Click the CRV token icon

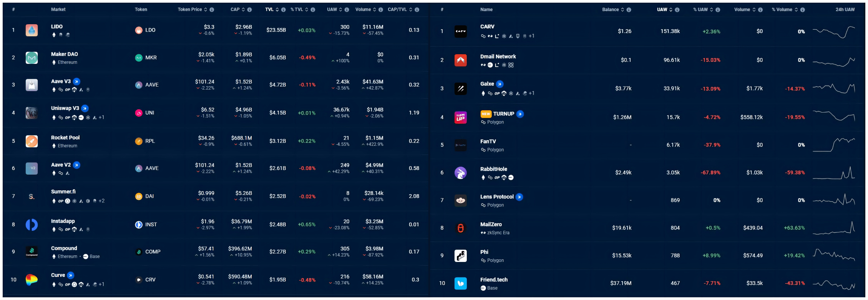point(139,280)
